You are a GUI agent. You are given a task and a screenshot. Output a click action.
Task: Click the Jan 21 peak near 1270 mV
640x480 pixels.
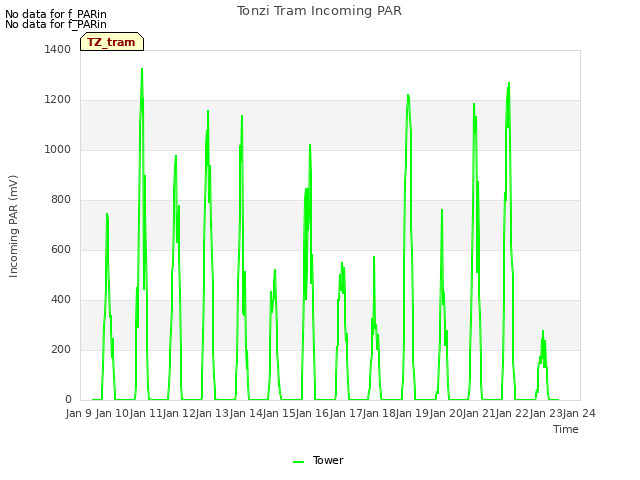point(509,84)
